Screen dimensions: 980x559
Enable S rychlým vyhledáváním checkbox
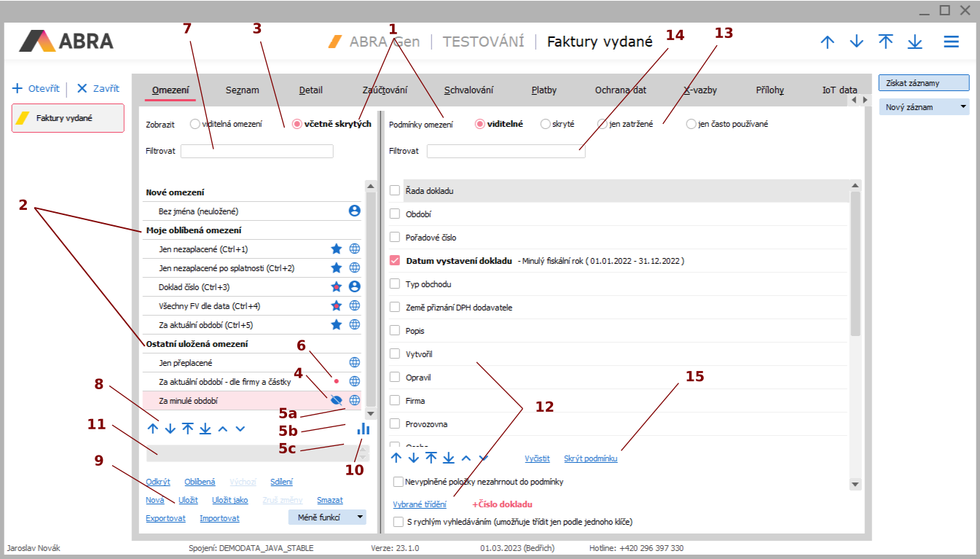tap(399, 521)
